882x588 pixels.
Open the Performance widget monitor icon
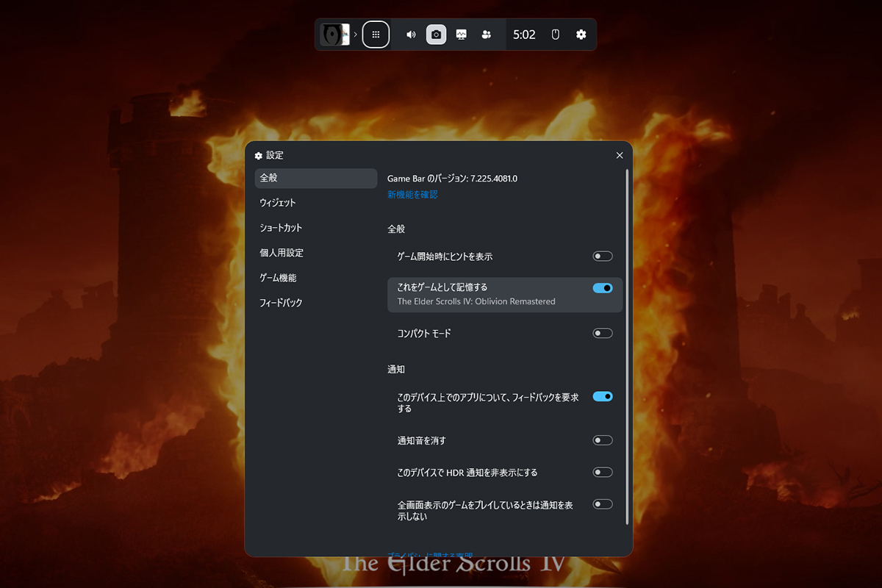coord(461,35)
